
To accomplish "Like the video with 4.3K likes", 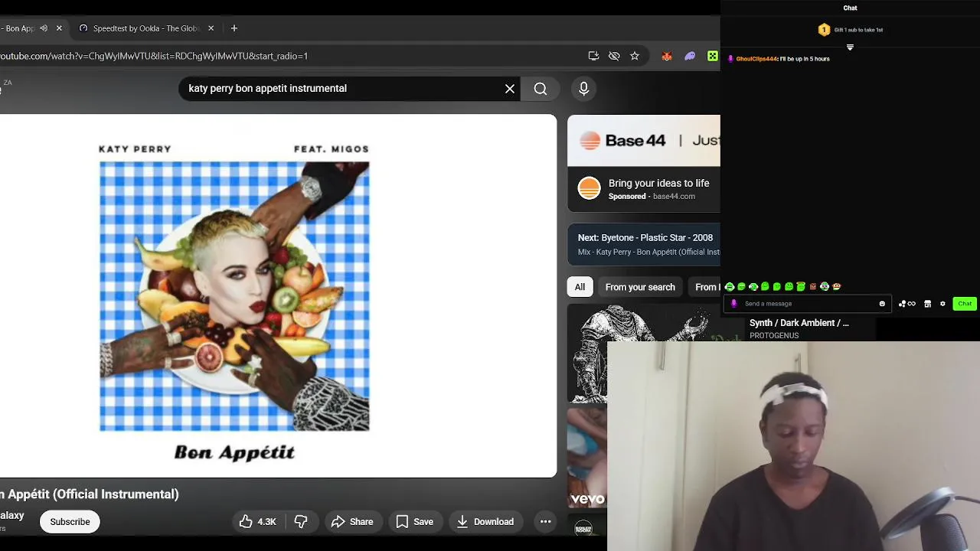I will 257,522.
